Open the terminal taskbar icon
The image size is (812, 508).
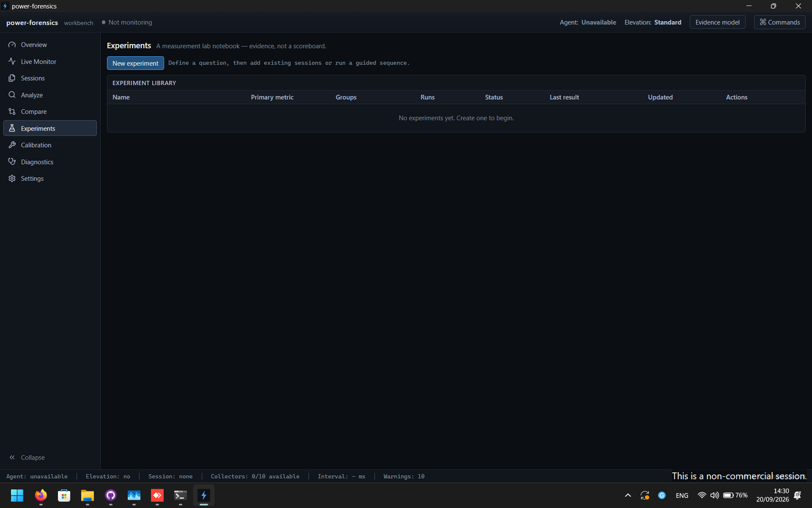tap(181, 496)
